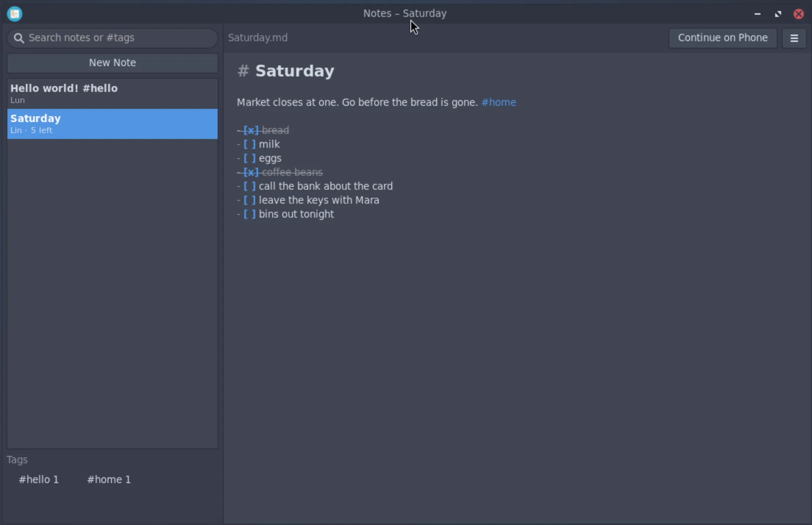Viewport: 812px width, 525px height.
Task: Check the call the bank checkbox
Action: point(249,186)
